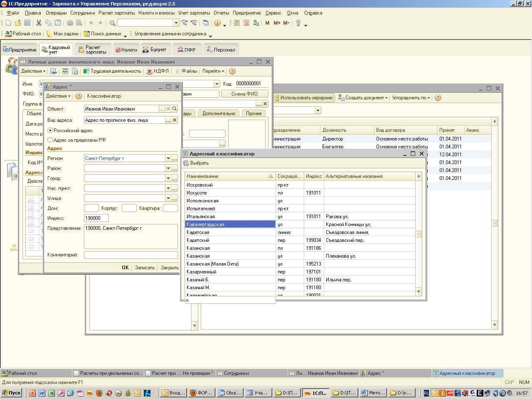Open the Rayon (Район) dropdown arrow
This screenshot has width=532, height=399.
click(168, 168)
